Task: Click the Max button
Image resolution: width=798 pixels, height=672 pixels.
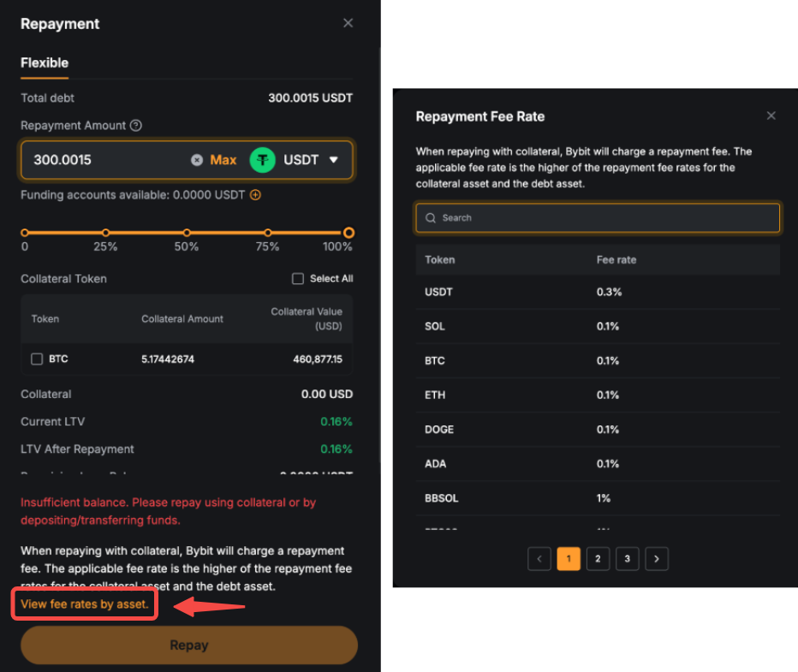Action: click(x=223, y=160)
